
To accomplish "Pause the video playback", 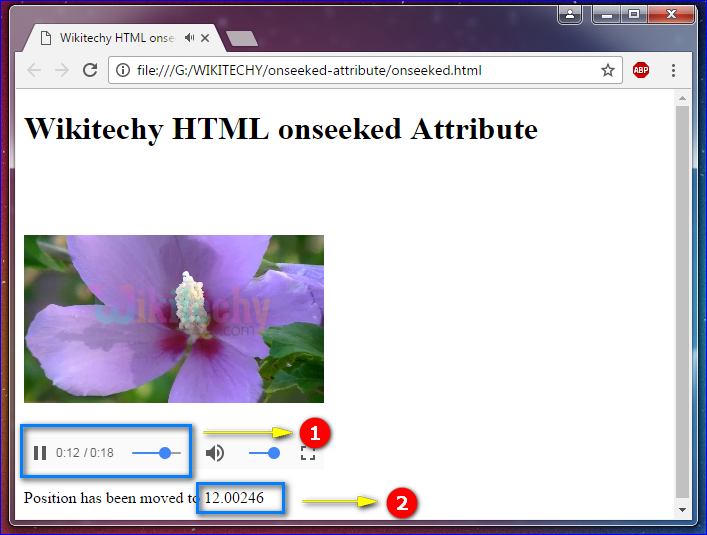I will (x=40, y=453).
